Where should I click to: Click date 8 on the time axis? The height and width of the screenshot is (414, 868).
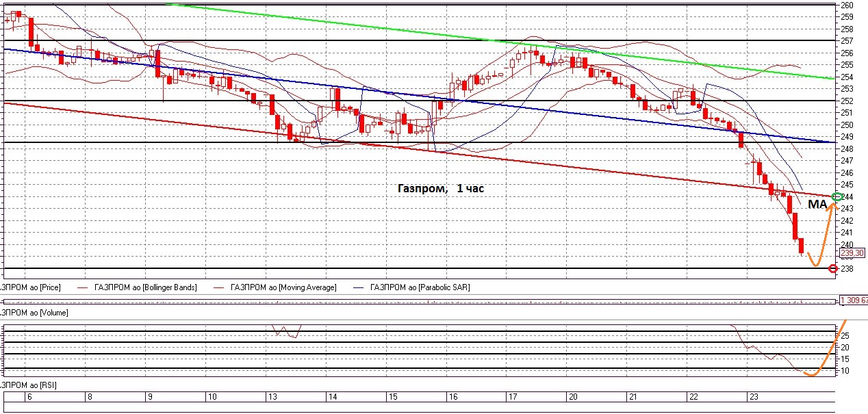pos(90,397)
